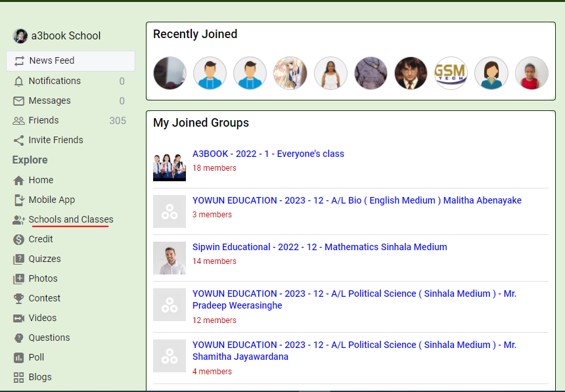Click the Contest trophy icon
565x392 pixels.
[x=18, y=298]
